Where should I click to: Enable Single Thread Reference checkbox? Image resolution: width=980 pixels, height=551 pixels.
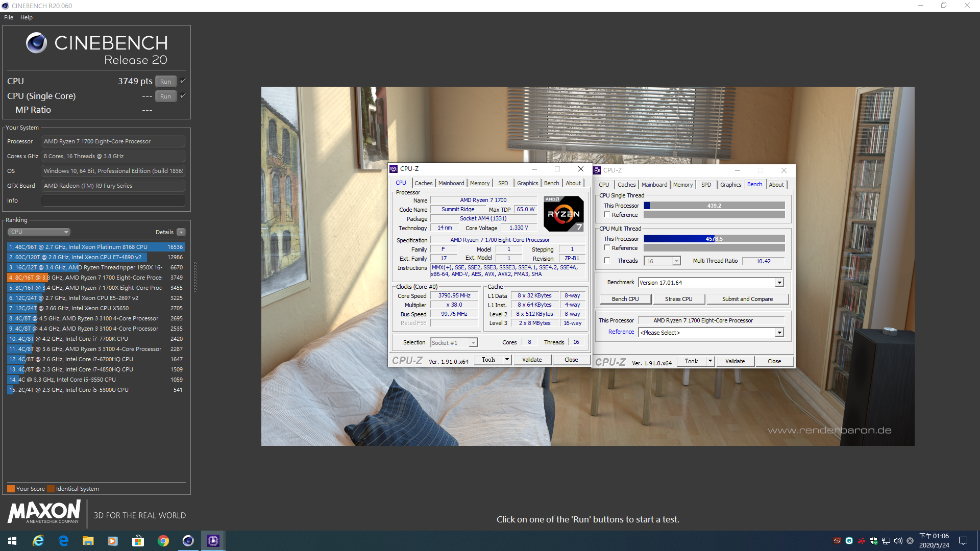[607, 215]
